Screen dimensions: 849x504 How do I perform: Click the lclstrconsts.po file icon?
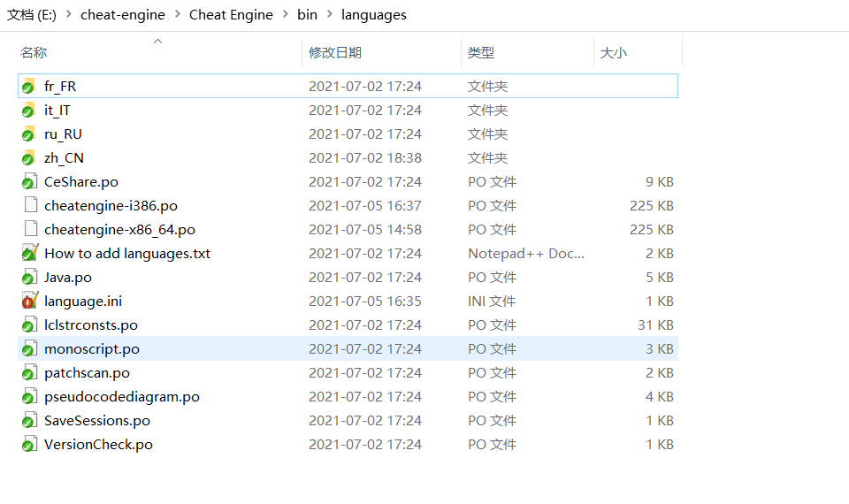coord(30,325)
